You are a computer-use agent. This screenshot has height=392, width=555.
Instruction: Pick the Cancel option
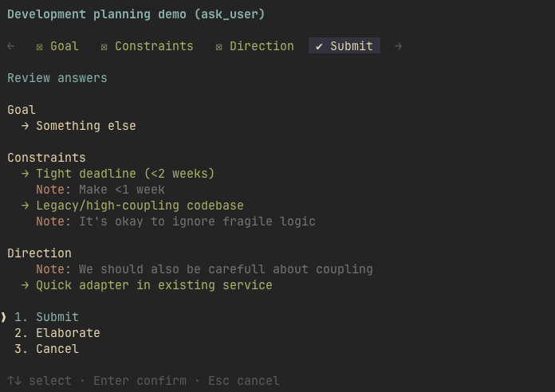pos(46,349)
